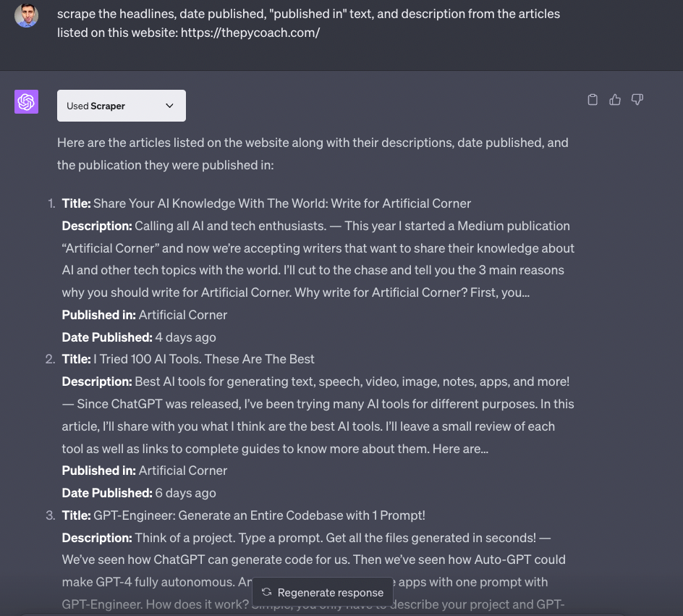
Task: Toggle negative feedback using the thumbs-down icon
Action: pyautogui.click(x=637, y=99)
